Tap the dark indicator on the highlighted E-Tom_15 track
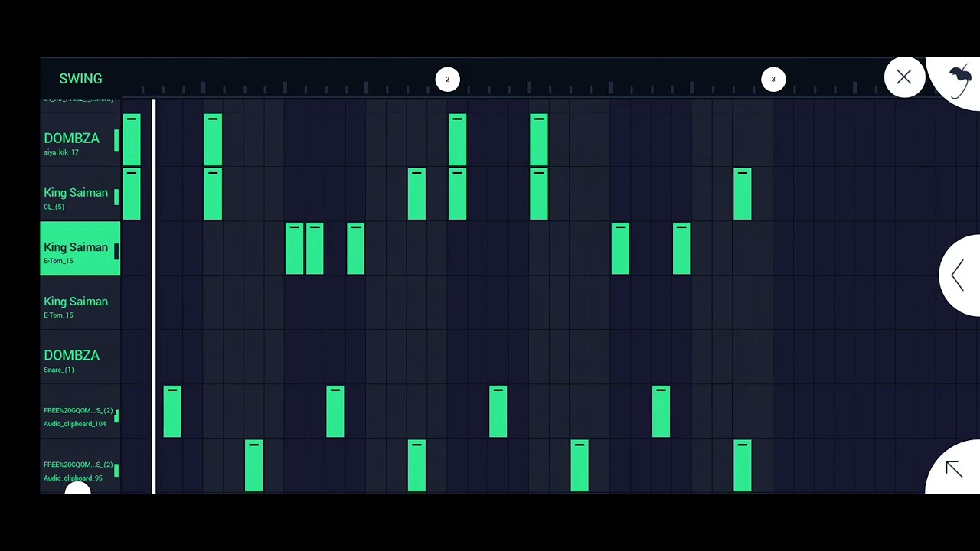The height and width of the screenshot is (551, 980). (116, 250)
